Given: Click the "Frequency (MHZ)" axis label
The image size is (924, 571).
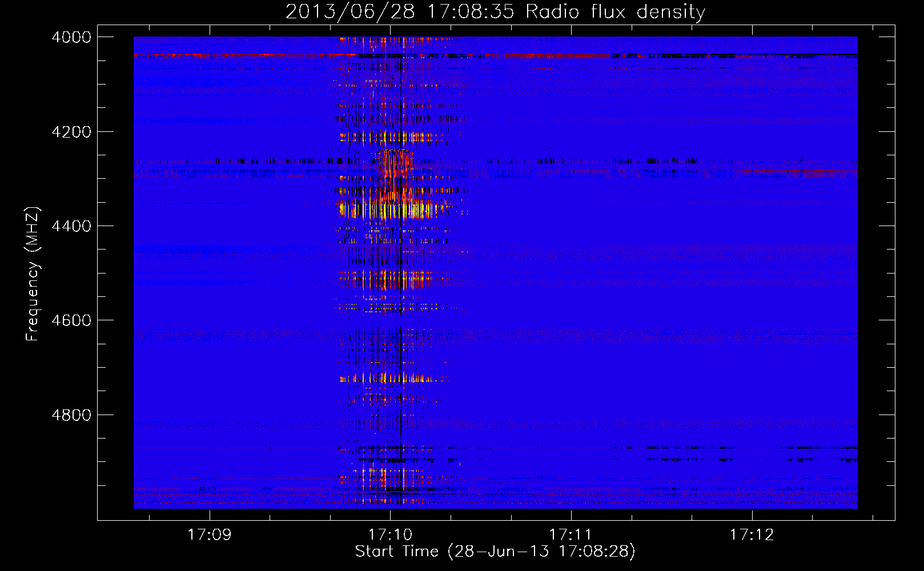Looking at the screenshot, I should point(33,274).
